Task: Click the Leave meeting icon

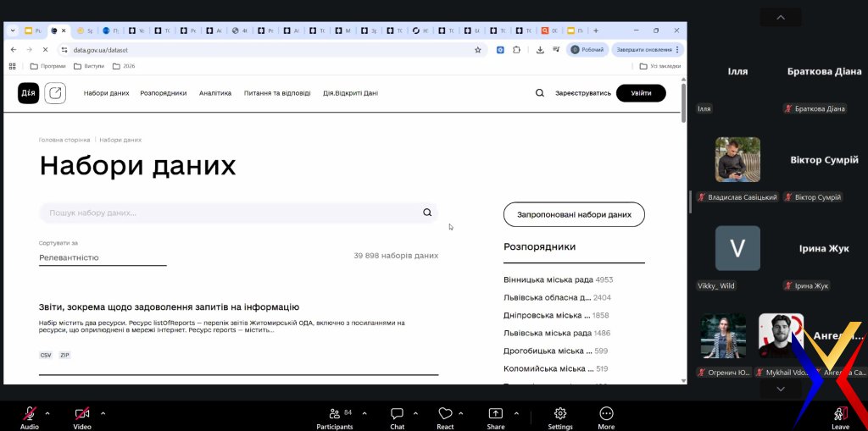Action: point(840,414)
